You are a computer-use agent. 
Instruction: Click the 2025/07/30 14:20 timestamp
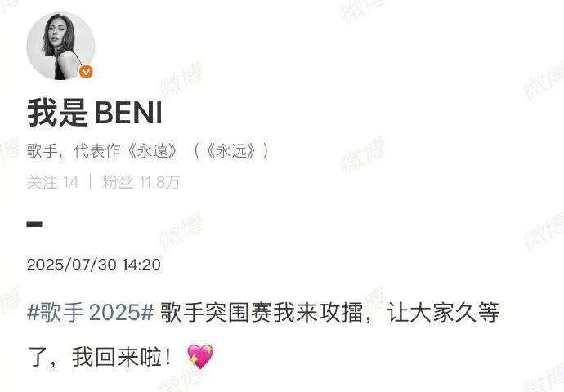tap(94, 265)
